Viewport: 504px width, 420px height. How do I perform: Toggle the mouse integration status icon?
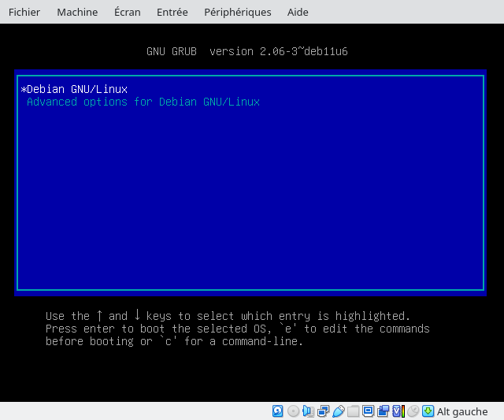(x=413, y=411)
